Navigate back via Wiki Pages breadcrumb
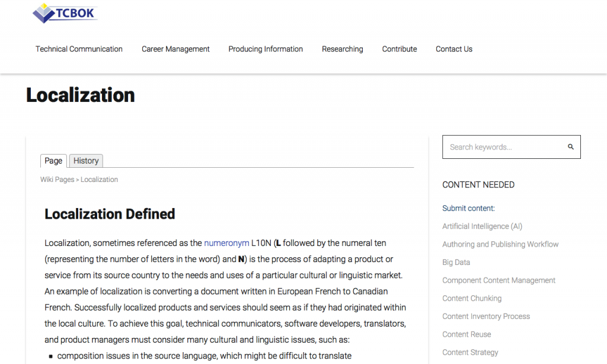 [57, 179]
